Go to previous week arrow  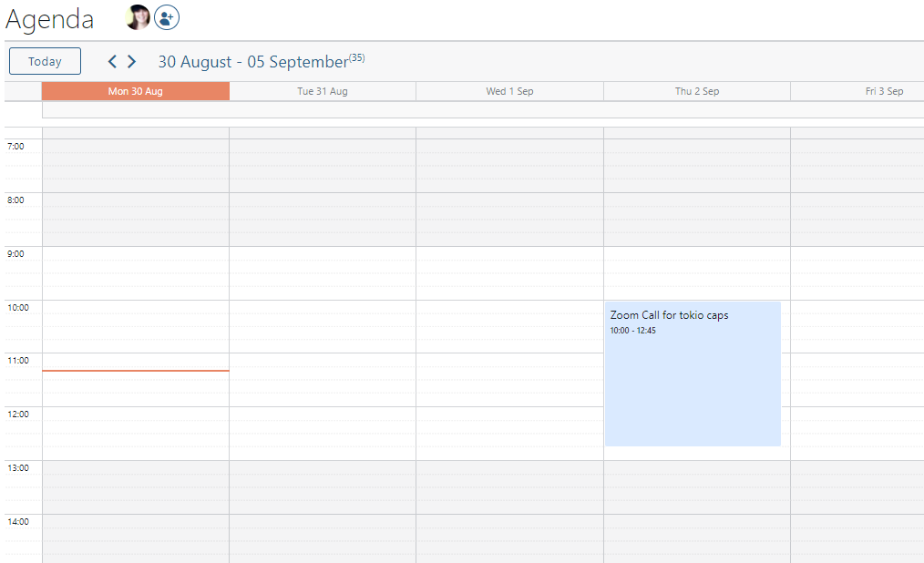click(112, 62)
